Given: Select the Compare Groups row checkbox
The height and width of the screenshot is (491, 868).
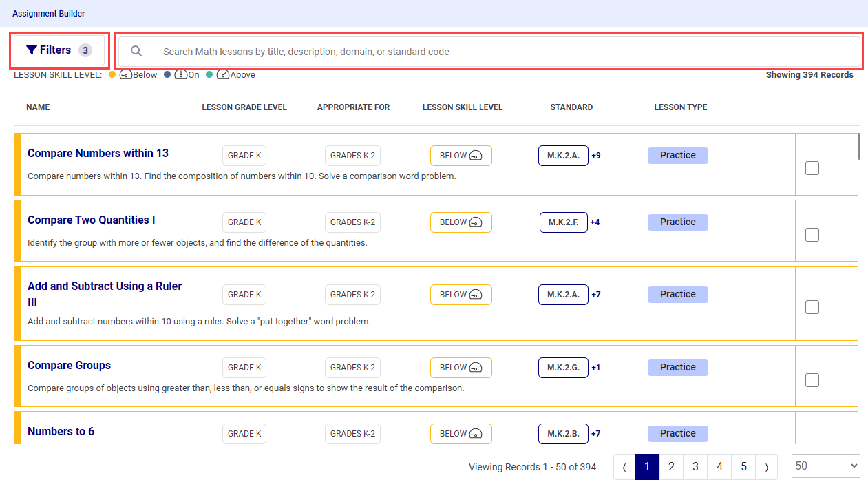Looking at the screenshot, I should [812, 379].
